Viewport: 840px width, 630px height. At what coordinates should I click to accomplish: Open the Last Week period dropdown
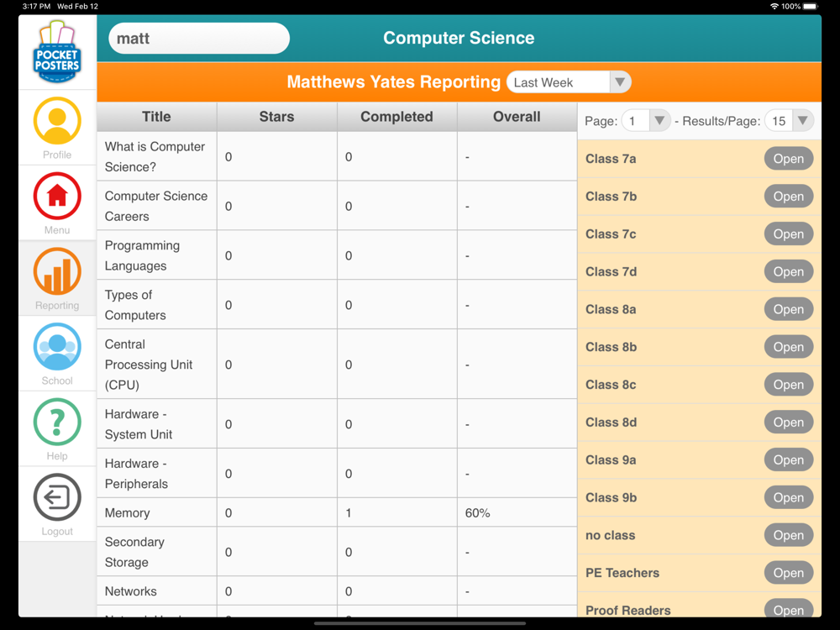pos(569,82)
